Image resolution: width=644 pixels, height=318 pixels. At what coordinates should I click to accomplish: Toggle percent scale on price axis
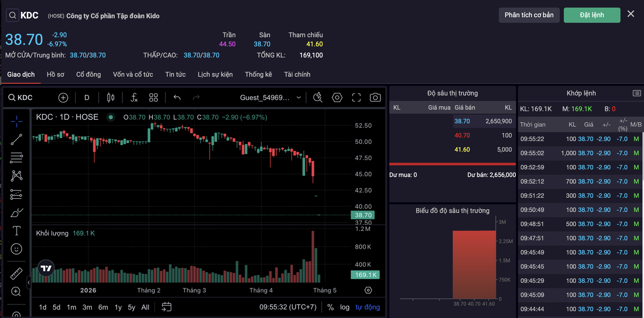point(331,307)
